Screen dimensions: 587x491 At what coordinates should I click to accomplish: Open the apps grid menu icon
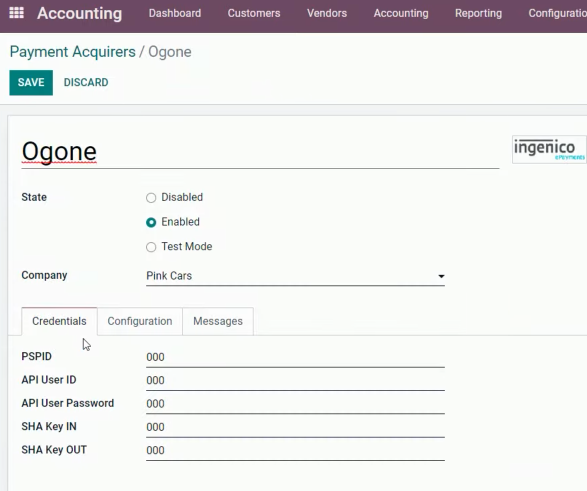tap(16, 13)
